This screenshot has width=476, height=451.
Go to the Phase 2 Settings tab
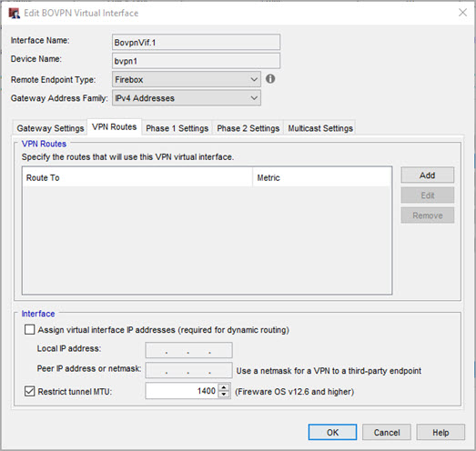[248, 128]
